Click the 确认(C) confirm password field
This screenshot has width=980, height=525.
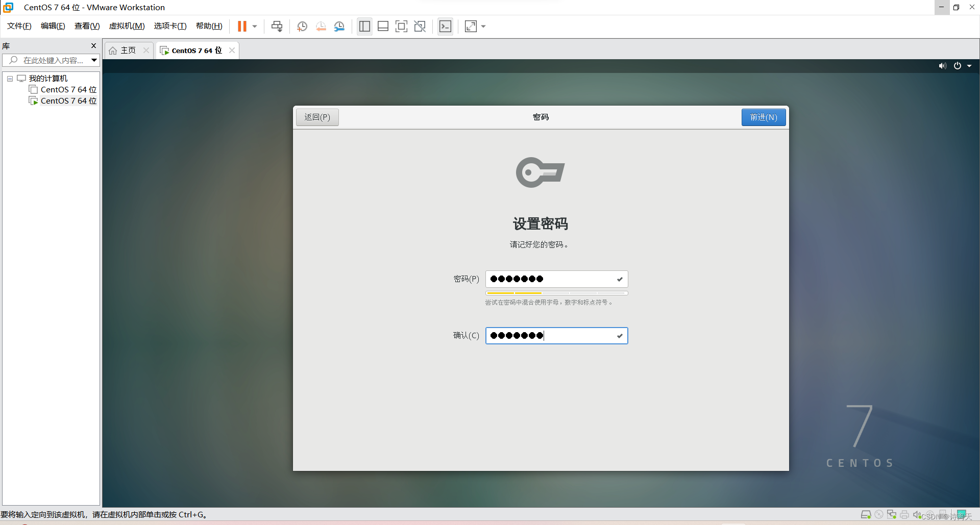pos(556,336)
